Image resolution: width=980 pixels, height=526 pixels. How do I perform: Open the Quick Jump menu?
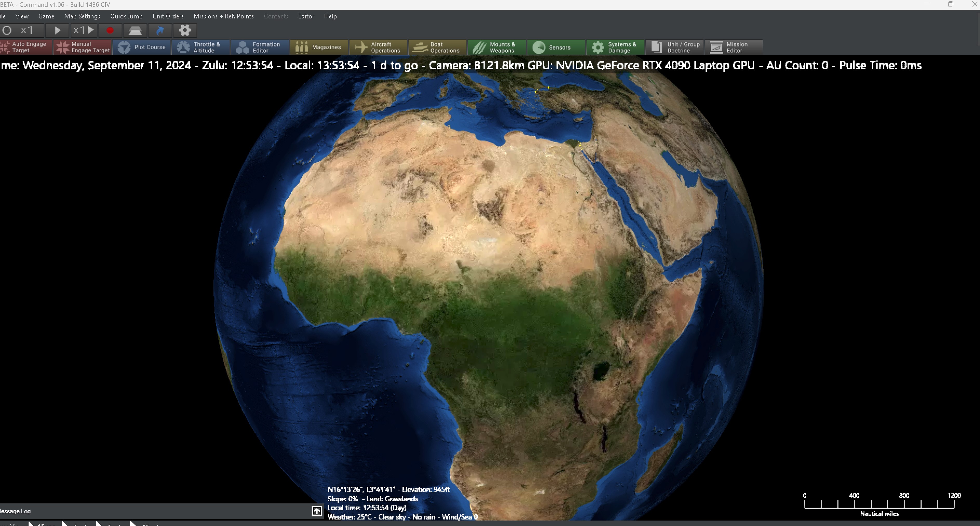pos(126,16)
